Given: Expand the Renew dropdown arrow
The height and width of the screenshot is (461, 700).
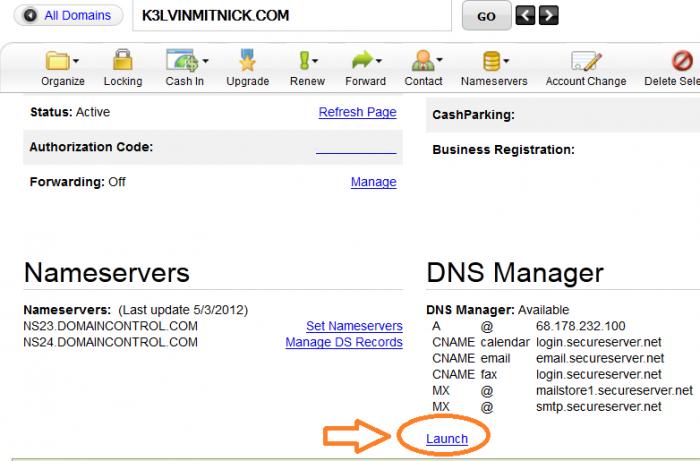Looking at the screenshot, I should [315, 61].
